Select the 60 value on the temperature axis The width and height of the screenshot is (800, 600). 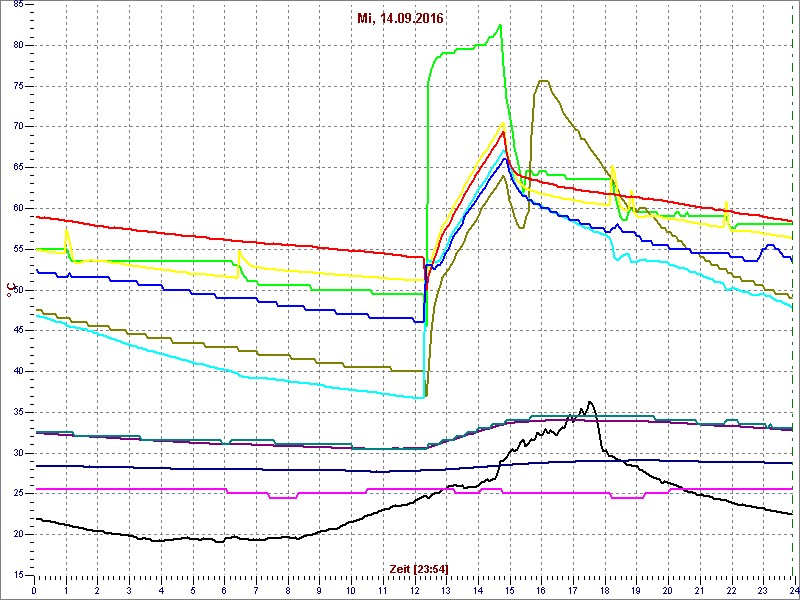17,208
